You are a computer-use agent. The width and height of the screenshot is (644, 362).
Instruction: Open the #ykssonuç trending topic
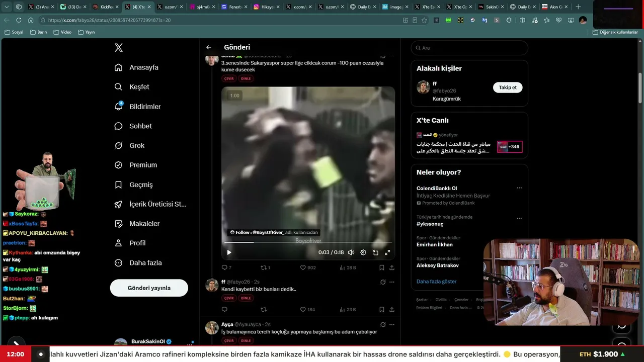tap(430, 224)
